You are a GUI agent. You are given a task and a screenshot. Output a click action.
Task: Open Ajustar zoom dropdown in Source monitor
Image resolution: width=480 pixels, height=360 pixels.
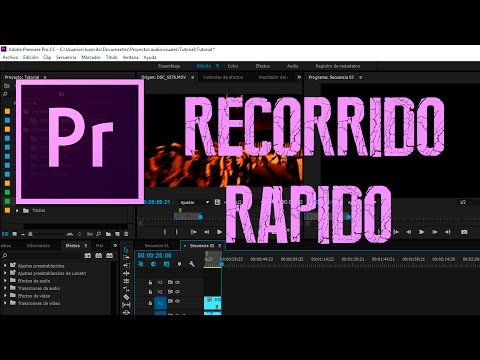(x=195, y=202)
